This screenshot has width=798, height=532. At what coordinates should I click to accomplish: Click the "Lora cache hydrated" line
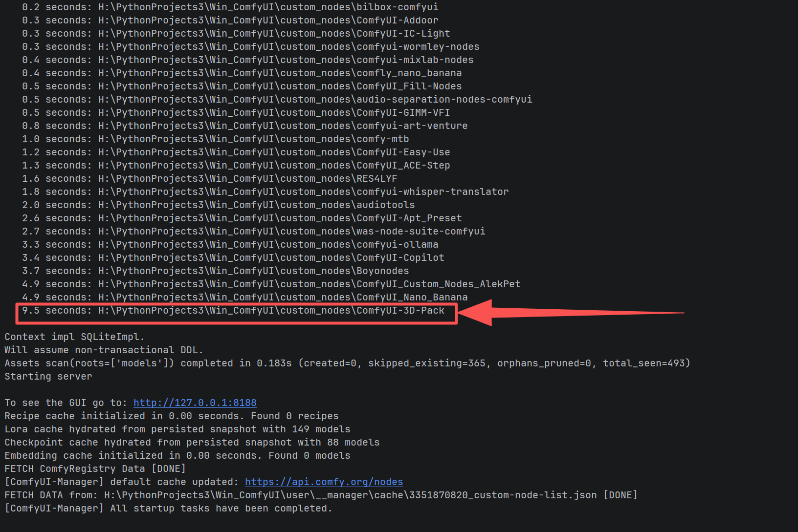pyautogui.click(x=177, y=429)
